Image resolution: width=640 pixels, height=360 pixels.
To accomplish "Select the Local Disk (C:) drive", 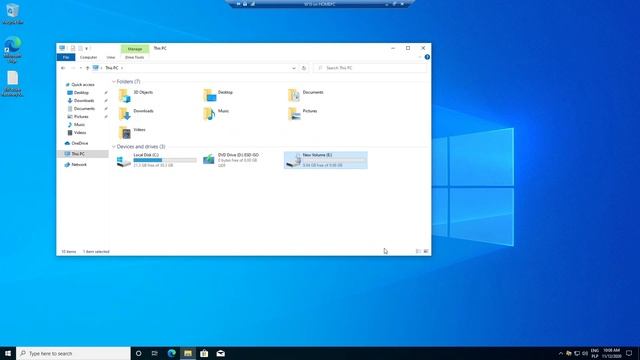I will (156, 160).
